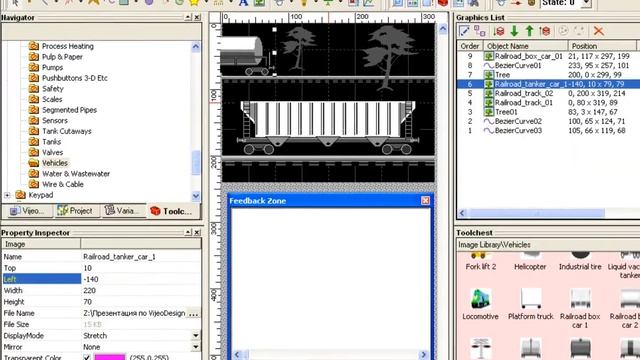Select the Fork lift 2 image in Toolchest

[x=480, y=261]
